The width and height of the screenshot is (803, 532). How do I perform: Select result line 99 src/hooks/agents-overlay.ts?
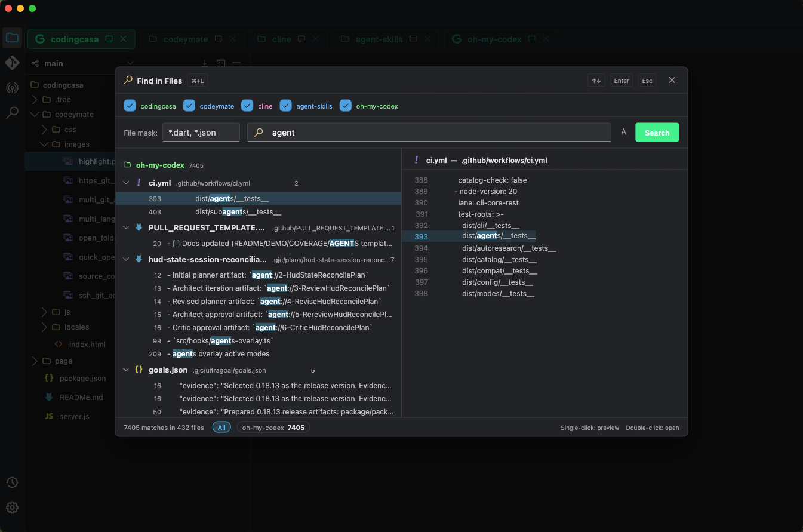tap(258, 340)
